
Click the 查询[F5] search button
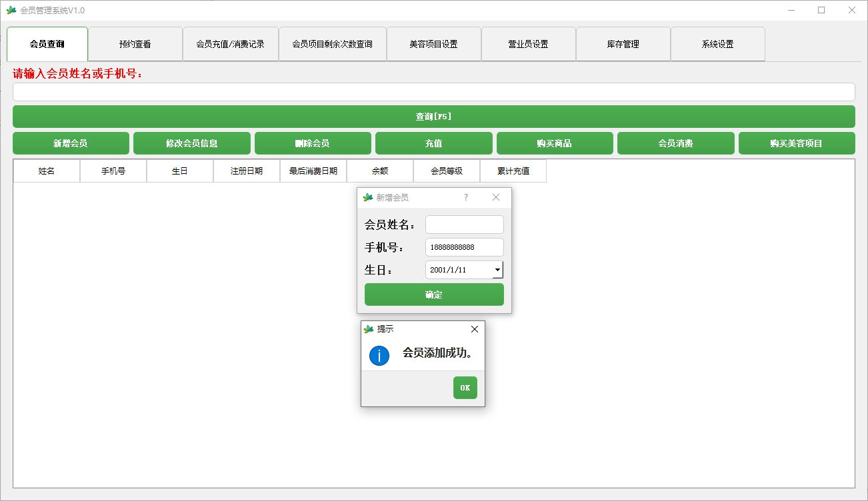[x=433, y=116]
